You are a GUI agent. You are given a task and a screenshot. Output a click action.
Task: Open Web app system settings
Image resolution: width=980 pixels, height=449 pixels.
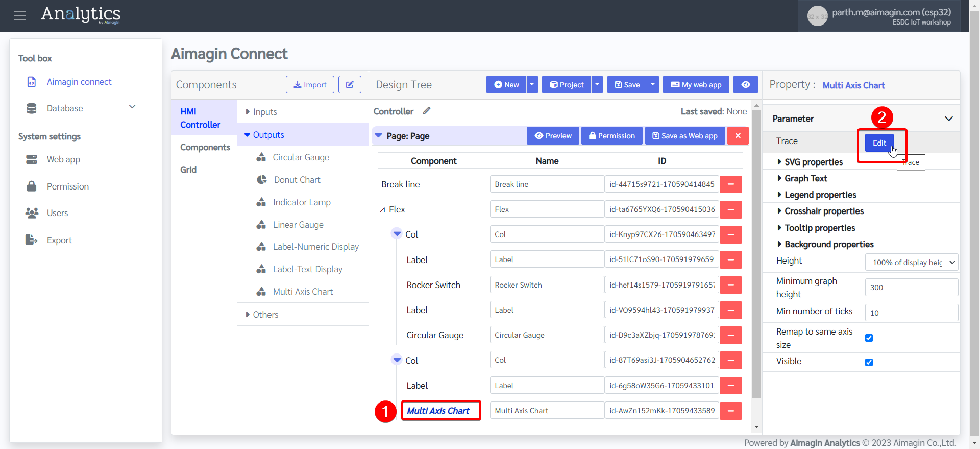click(x=63, y=159)
